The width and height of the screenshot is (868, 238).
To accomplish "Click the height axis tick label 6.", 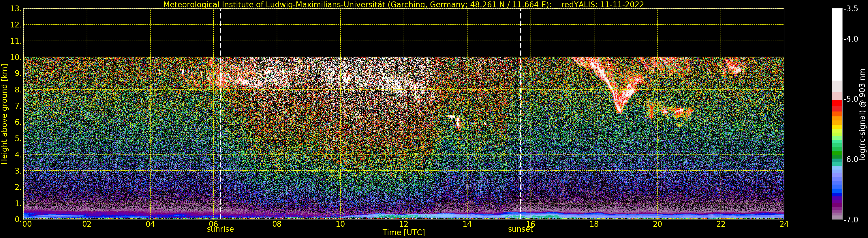I will coord(18,122).
